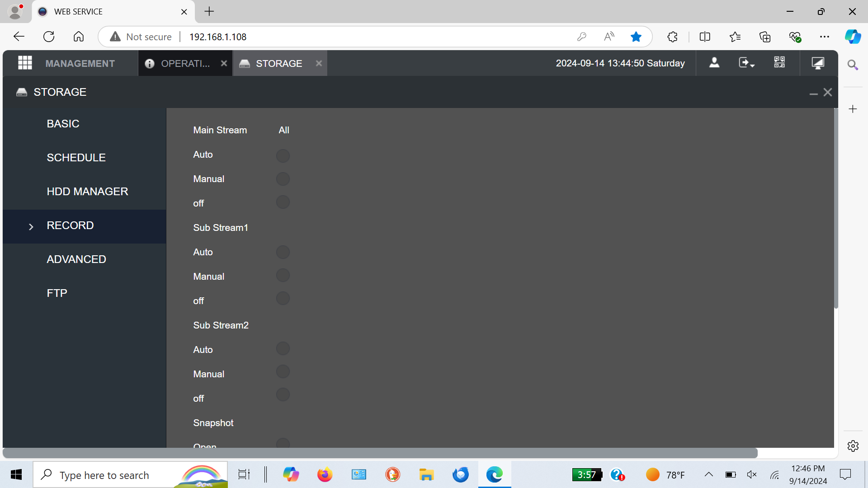Click the horizontal scrollbar at bottom
This screenshot has height=488, width=868.
(x=380, y=453)
